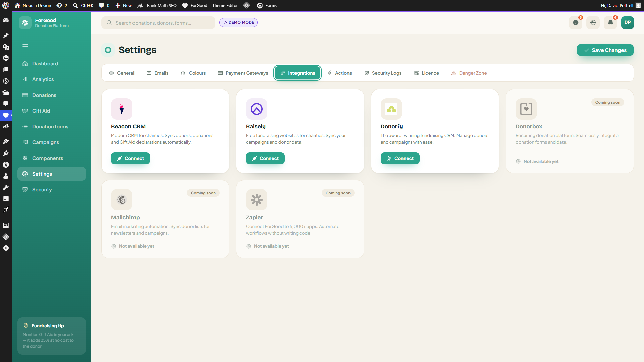Open Theme Editor from admin bar
The height and width of the screenshot is (362, 644).
coord(225,5)
